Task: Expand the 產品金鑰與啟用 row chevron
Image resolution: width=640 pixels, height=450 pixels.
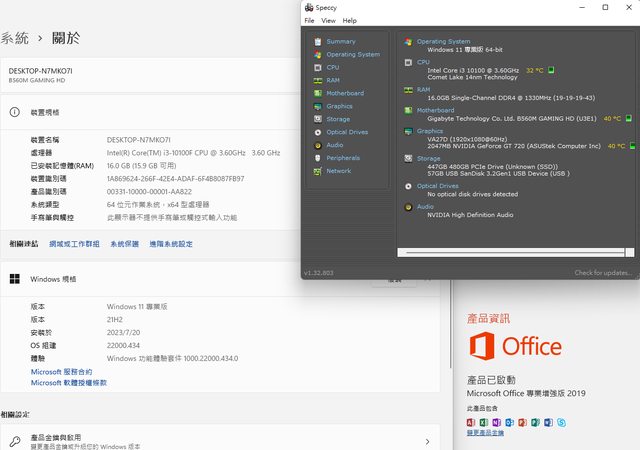Action: coord(427,441)
